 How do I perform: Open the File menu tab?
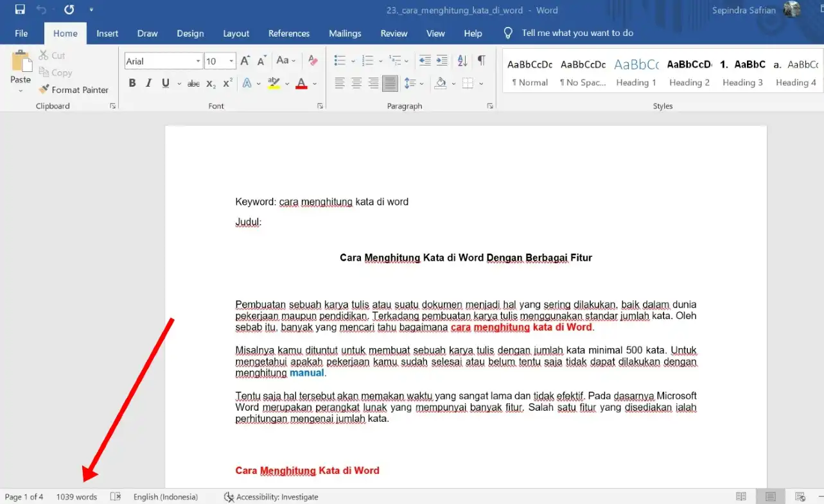[x=21, y=33]
